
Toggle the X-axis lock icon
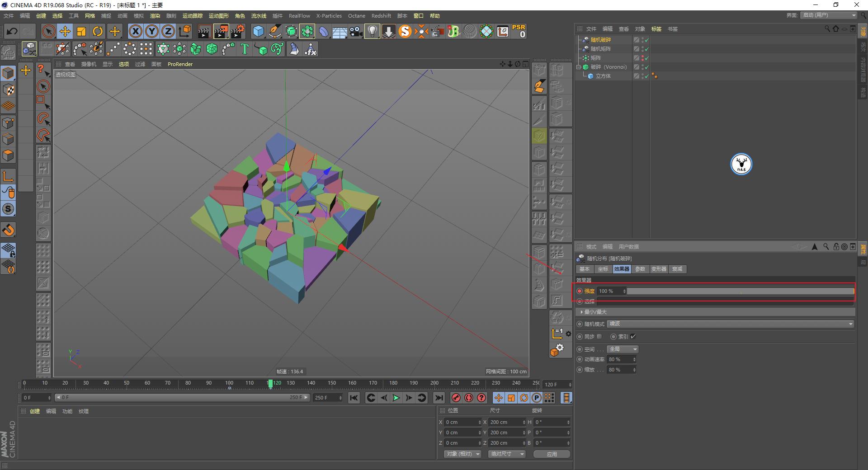pyautogui.click(x=136, y=31)
